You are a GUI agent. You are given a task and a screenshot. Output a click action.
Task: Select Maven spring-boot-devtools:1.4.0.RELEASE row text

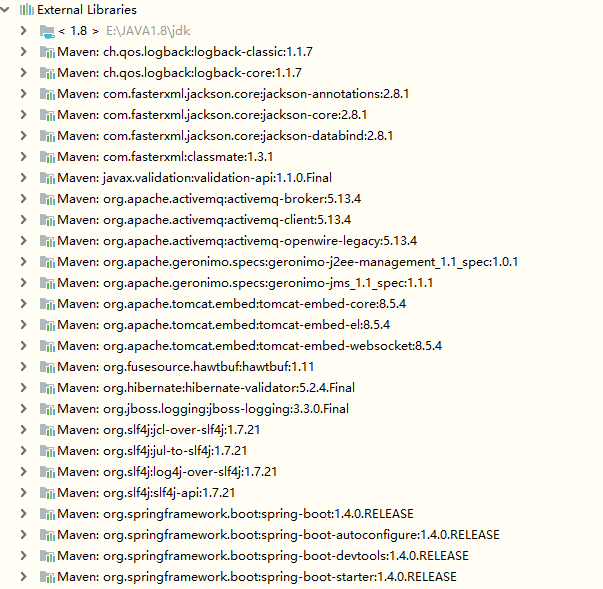[263, 556]
